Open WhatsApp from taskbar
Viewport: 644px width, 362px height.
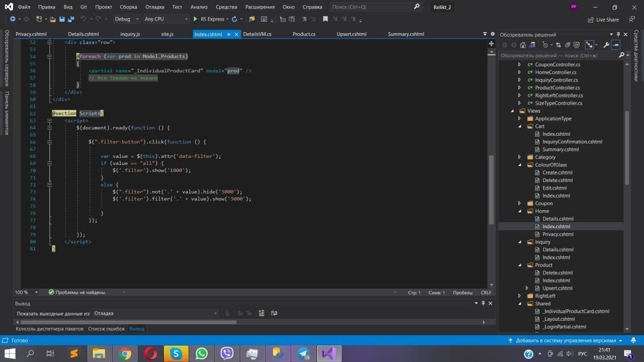pos(201,353)
